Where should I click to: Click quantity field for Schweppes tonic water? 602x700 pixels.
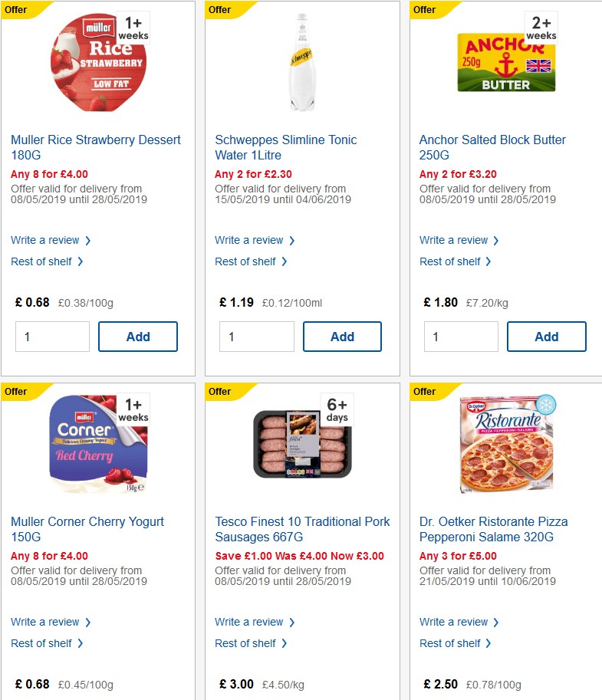pyautogui.click(x=257, y=336)
